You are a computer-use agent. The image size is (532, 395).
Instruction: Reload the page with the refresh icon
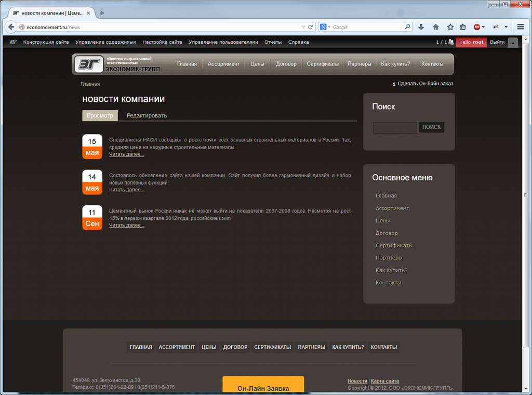click(311, 27)
